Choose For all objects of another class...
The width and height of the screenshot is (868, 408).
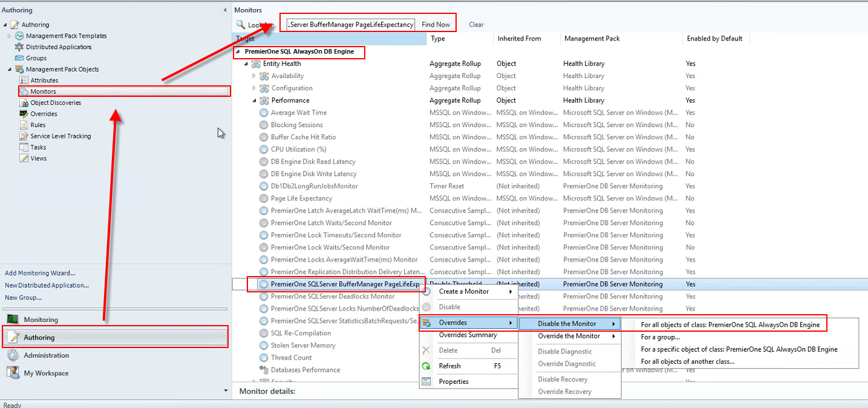click(688, 361)
